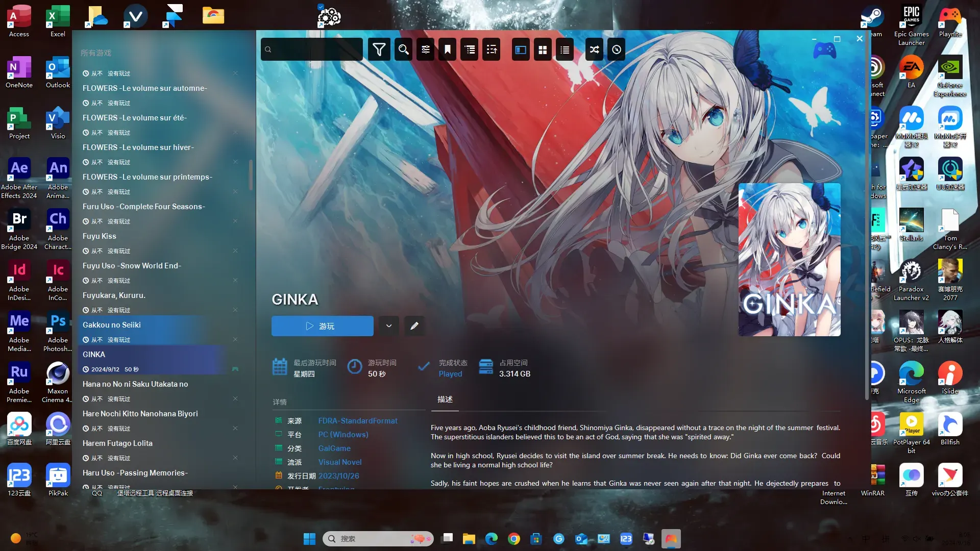This screenshot has width=980, height=551.
Task: Open Epic Games Launcher desktop shortcut
Action: [x=911, y=26]
